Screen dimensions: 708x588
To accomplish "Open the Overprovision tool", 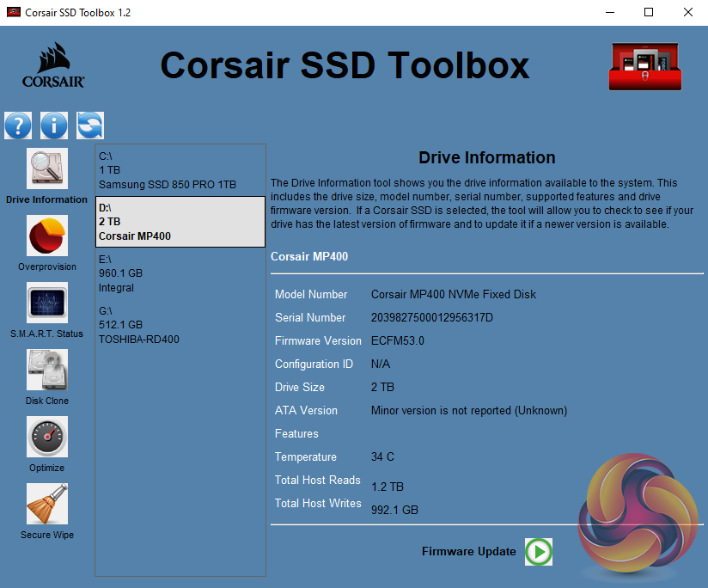I will click(46, 236).
